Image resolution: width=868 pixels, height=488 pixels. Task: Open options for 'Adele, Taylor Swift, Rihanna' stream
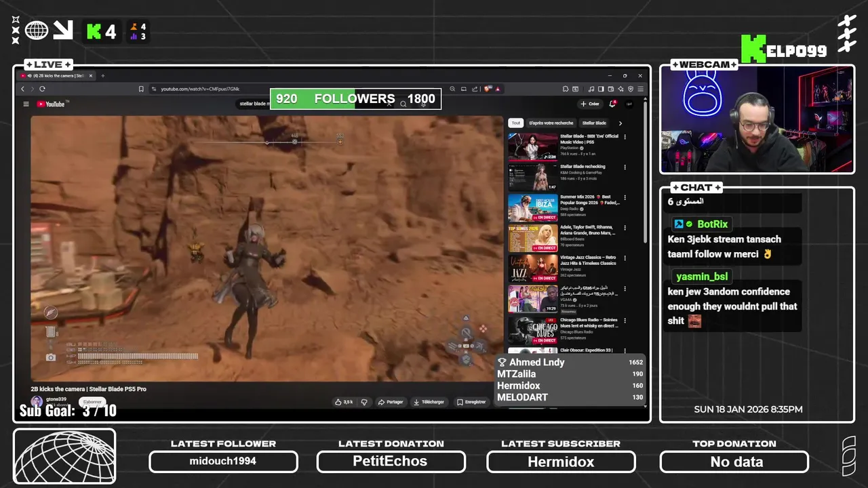point(625,228)
